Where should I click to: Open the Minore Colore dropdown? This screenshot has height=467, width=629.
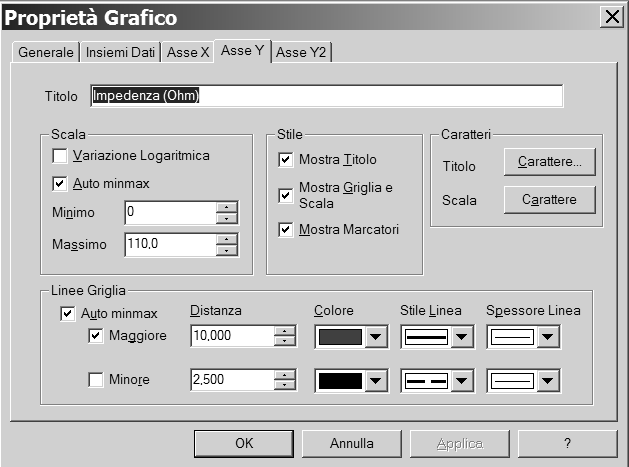(x=375, y=381)
